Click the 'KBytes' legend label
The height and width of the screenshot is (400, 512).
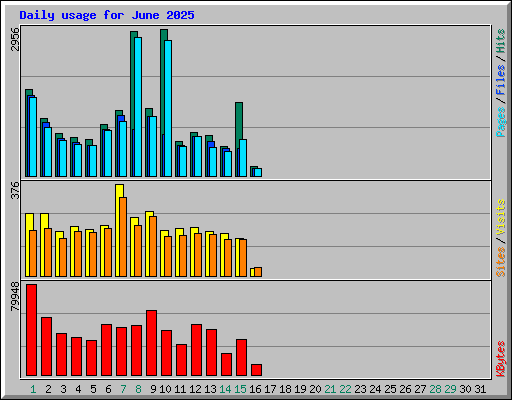(501, 359)
